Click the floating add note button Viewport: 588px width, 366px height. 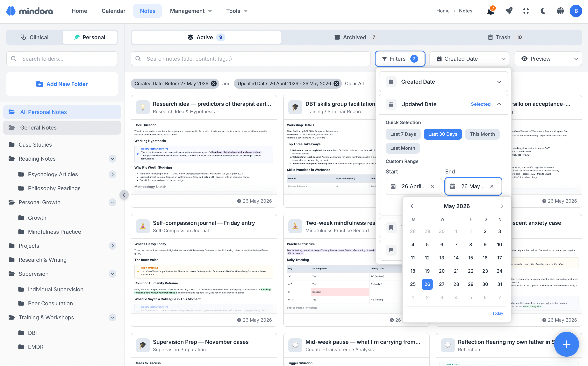(x=566, y=344)
